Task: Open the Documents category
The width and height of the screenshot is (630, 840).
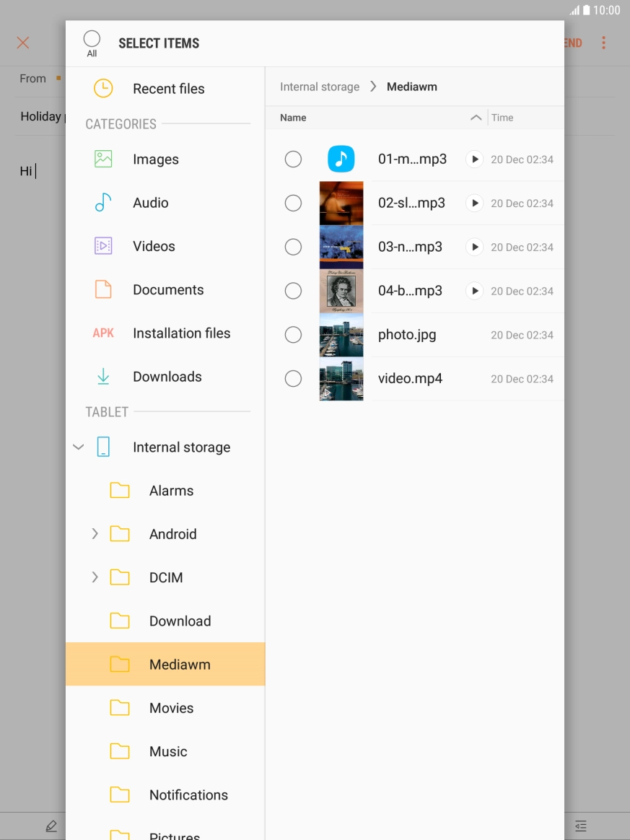Action: tap(168, 289)
